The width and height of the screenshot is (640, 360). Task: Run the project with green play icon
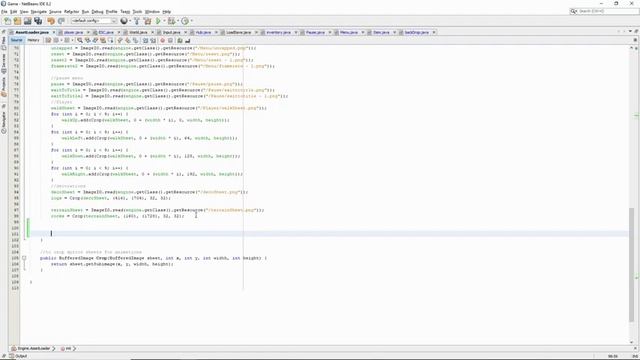point(158,21)
